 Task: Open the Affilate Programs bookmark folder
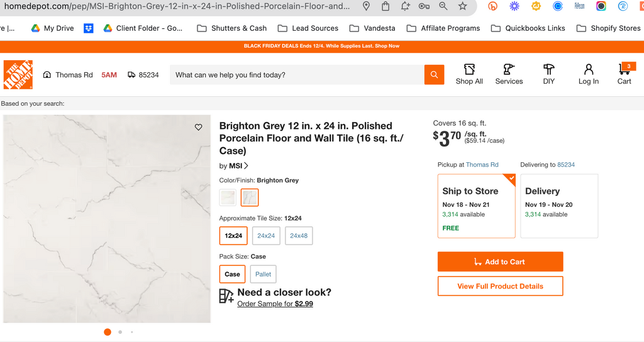tap(443, 28)
